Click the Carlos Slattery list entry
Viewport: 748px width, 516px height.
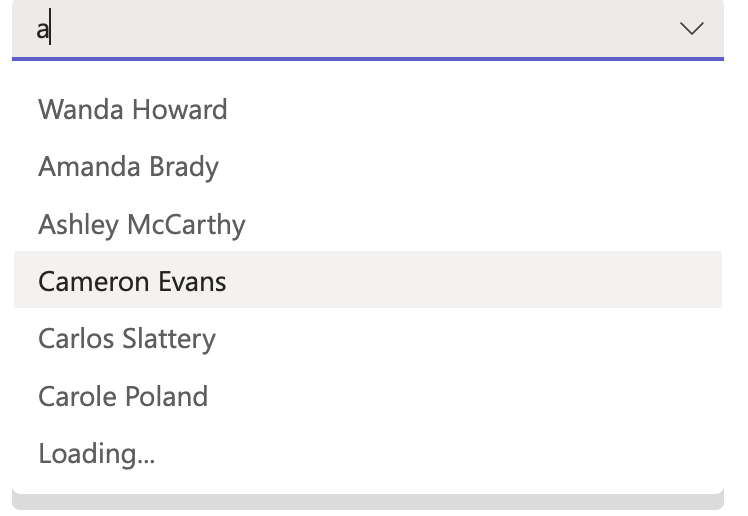coord(127,339)
